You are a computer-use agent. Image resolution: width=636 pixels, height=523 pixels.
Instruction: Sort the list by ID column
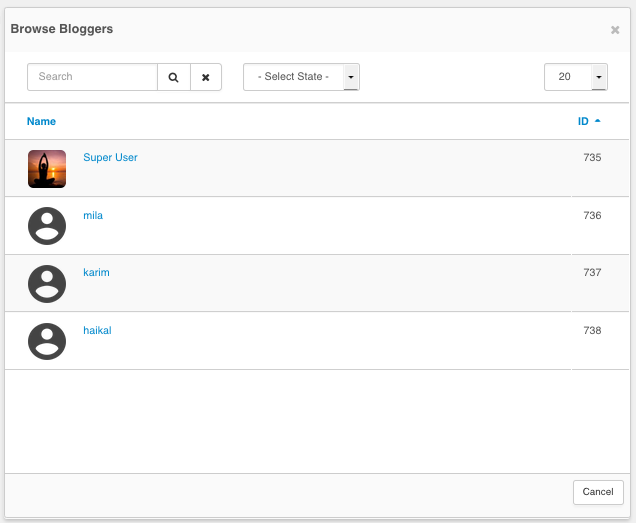point(583,121)
